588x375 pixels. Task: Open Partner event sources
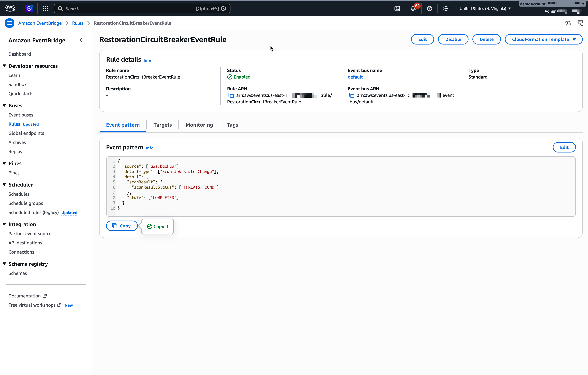point(31,234)
